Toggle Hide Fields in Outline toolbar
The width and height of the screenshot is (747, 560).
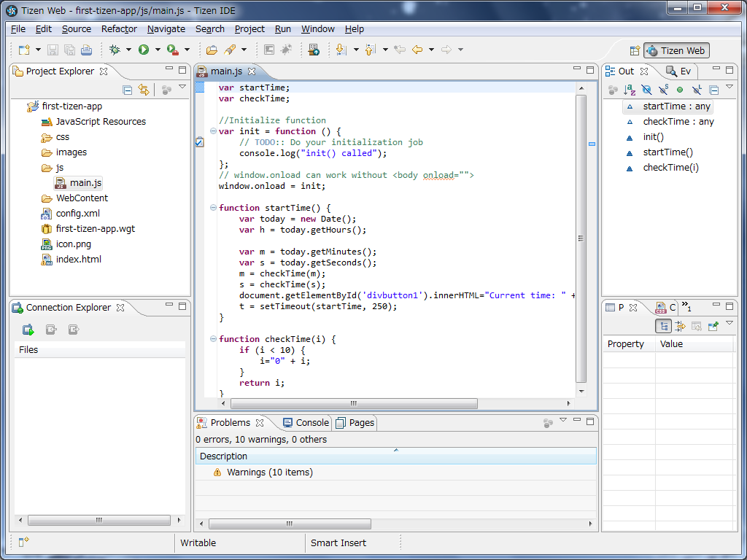[x=646, y=90]
